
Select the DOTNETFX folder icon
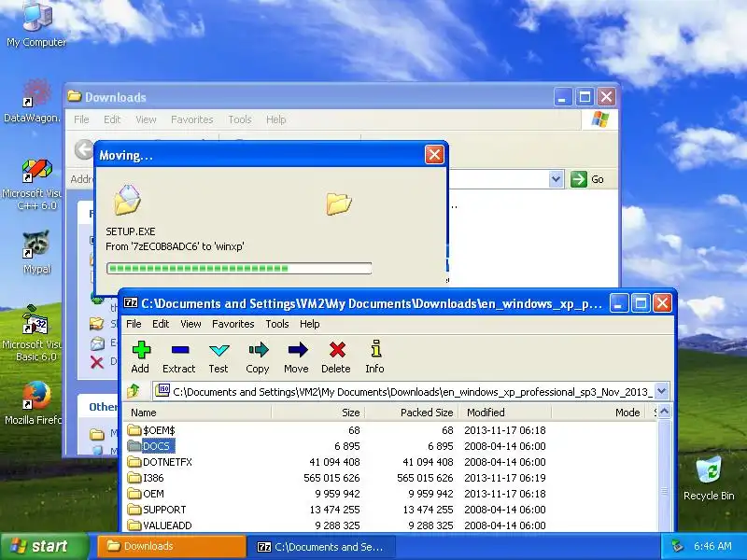tap(134, 462)
